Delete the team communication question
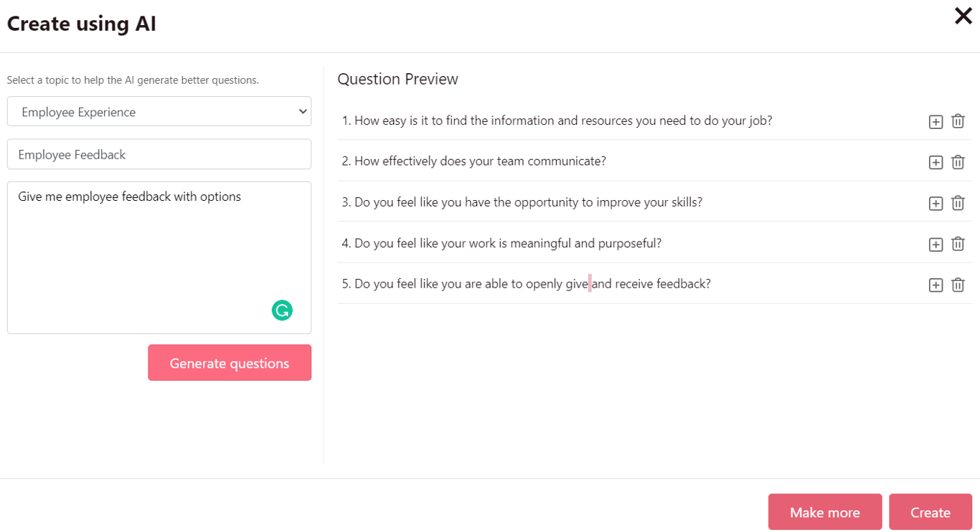 point(958,162)
